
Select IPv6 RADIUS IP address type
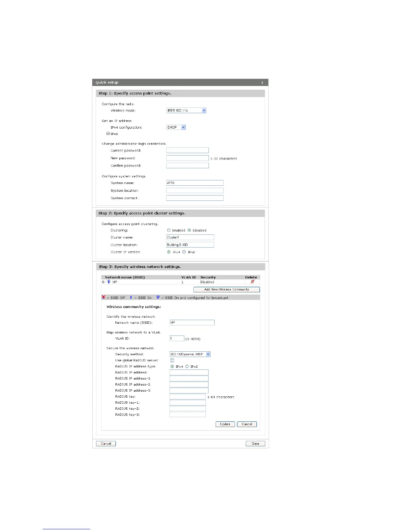[187, 366]
